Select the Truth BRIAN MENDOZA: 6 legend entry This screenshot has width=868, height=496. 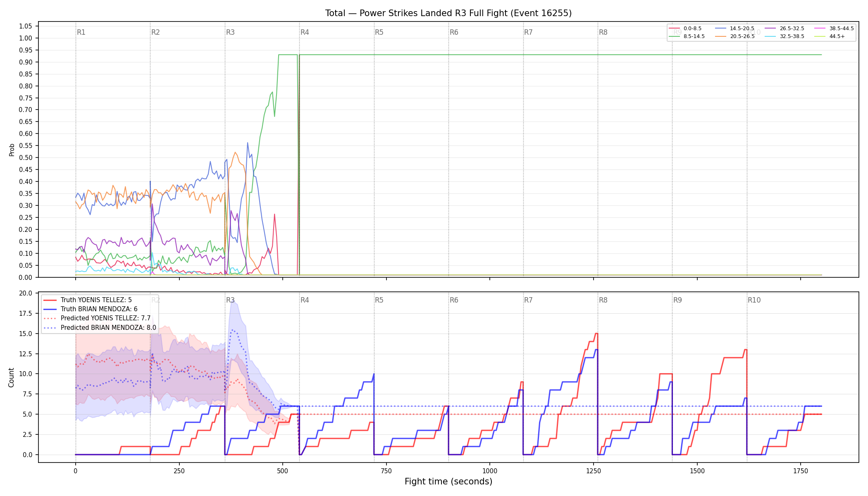tap(99, 309)
